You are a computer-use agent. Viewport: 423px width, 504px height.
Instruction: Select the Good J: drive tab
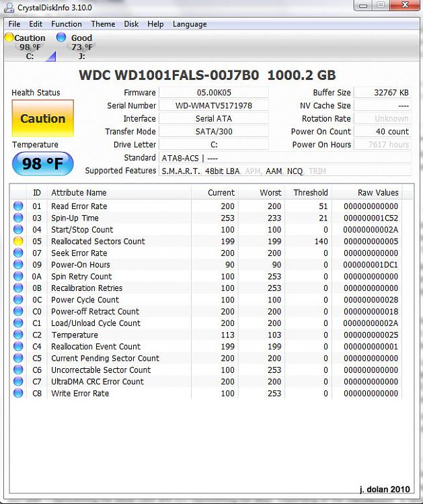coord(77,46)
